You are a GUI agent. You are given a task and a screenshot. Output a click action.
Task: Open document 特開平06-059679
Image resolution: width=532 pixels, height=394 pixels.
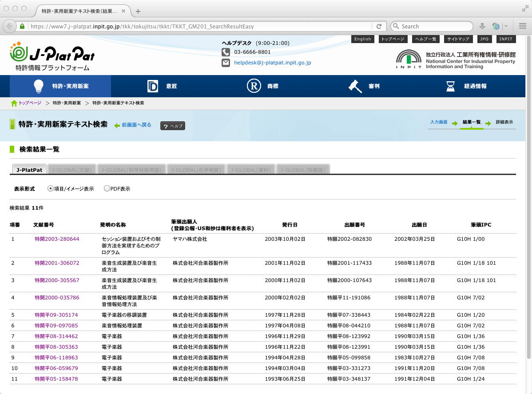(56, 368)
